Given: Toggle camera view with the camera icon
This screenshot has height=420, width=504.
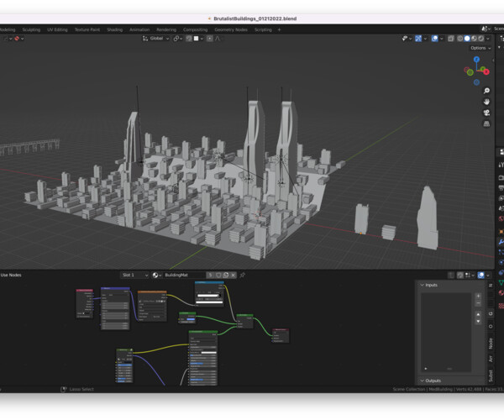Looking at the screenshot, I should [x=486, y=113].
